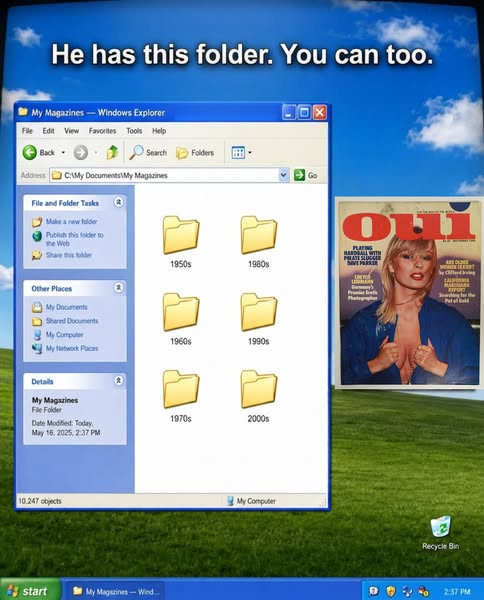Image resolution: width=484 pixels, height=600 pixels.
Task: Close the My Magazines window
Action: (x=319, y=112)
